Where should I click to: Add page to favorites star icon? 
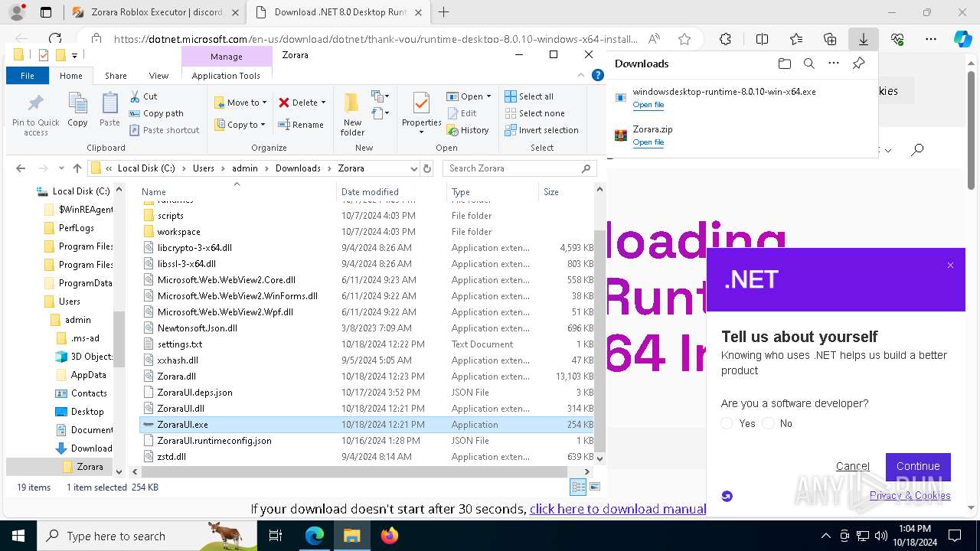pos(684,39)
